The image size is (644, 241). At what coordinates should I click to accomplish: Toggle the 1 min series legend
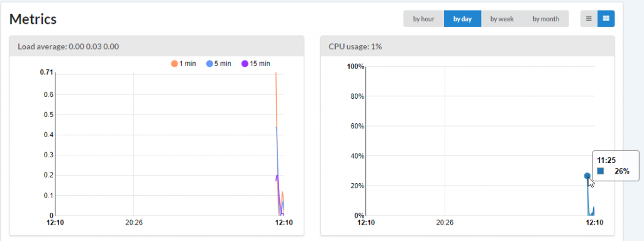(x=184, y=64)
